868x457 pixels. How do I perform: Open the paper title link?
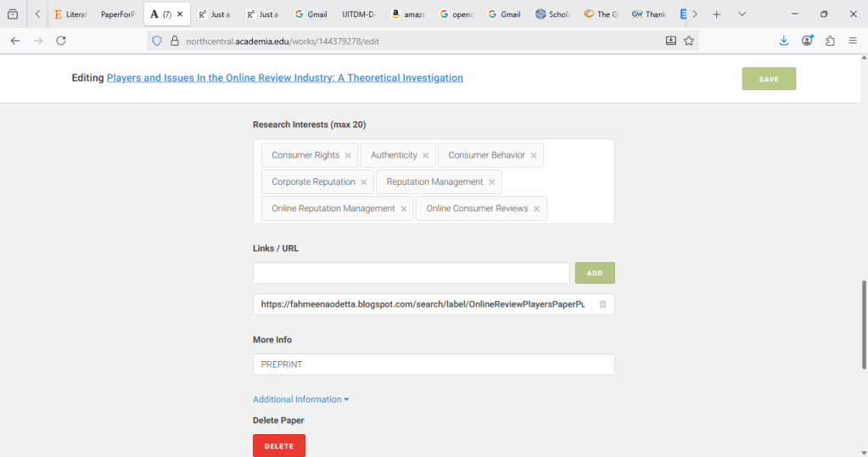[x=284, y=78]
